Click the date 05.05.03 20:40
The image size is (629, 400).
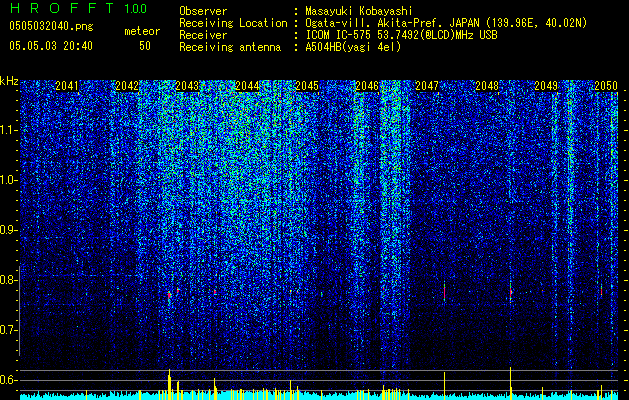coord(51,46)
